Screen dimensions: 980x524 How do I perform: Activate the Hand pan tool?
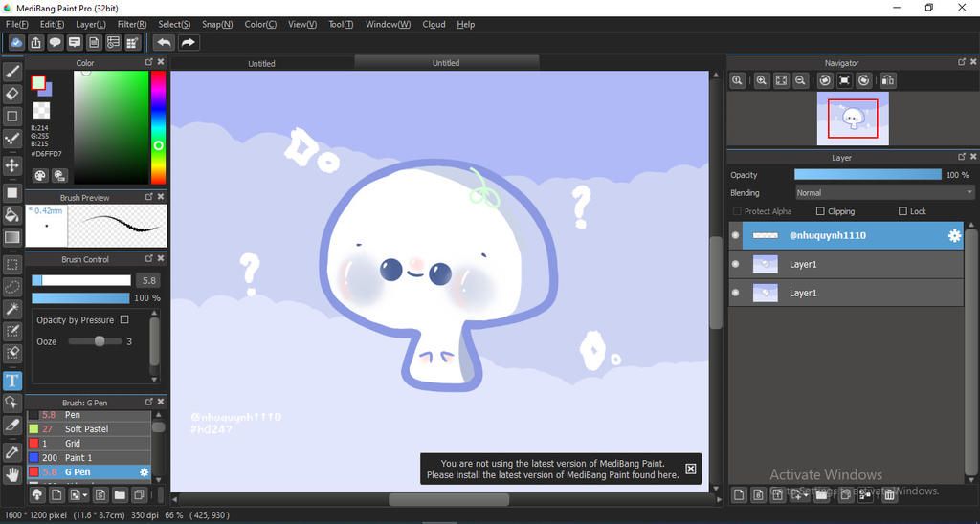12,473
